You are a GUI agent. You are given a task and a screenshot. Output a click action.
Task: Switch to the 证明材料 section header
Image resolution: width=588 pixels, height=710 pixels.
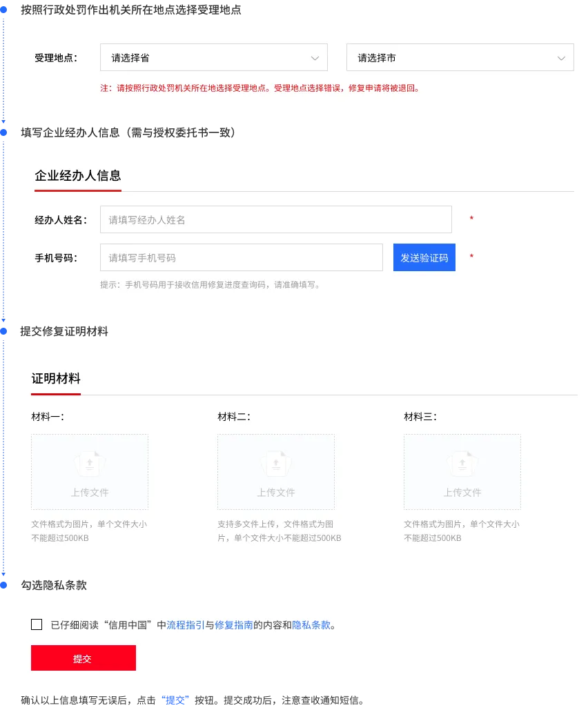(56, 378)
